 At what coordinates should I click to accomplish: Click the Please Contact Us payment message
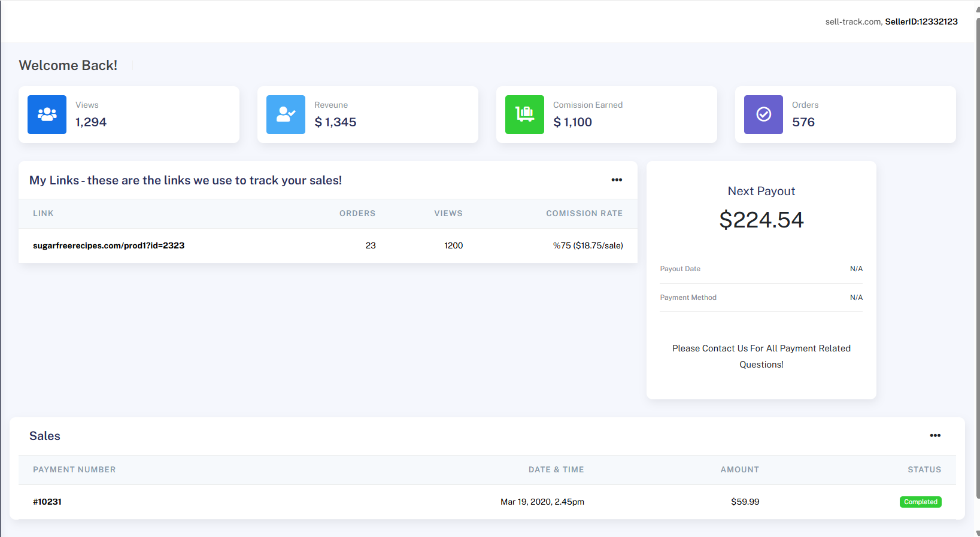761,356
